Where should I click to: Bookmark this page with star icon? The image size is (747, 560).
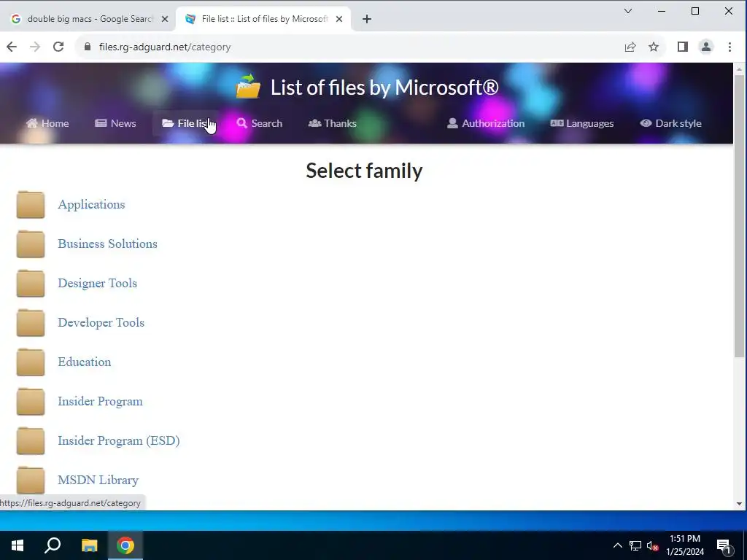point(654,47)
